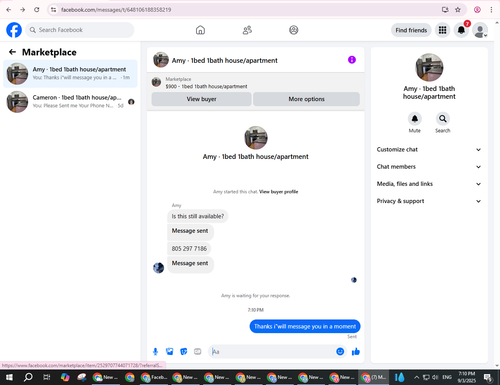Open Windows taskbar search
This screenshot has width=500, height=385.
pos(28,377)
